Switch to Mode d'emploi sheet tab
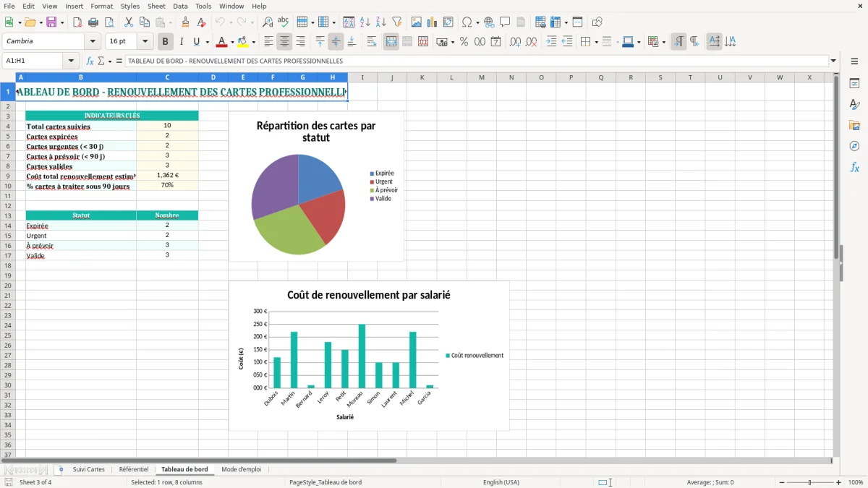This screenshot has width=868, height=488. [x=242, y=470]
